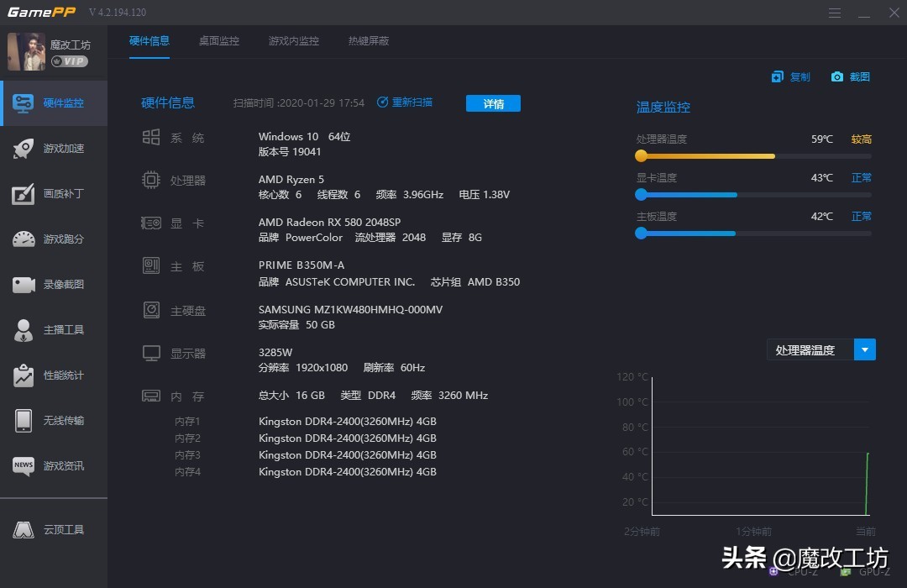Click the AMD Radeon RX 580 2048SP text
907x588 pixels.
(329, 223)
